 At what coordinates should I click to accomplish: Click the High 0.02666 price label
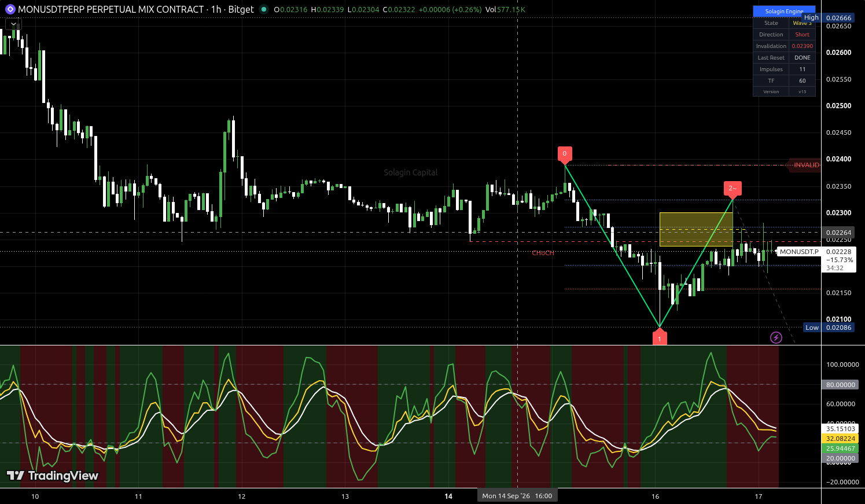pos(828,18)
